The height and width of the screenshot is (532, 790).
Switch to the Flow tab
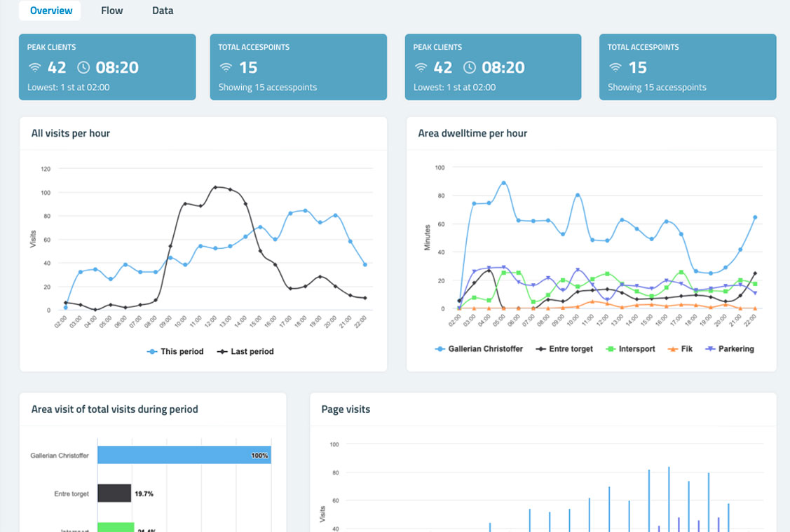[x=111, y=11]
